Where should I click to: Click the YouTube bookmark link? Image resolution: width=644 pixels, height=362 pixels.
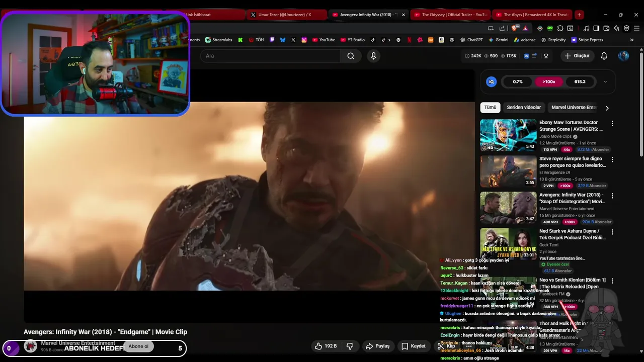pyautogui.click(x=324, y=40)
